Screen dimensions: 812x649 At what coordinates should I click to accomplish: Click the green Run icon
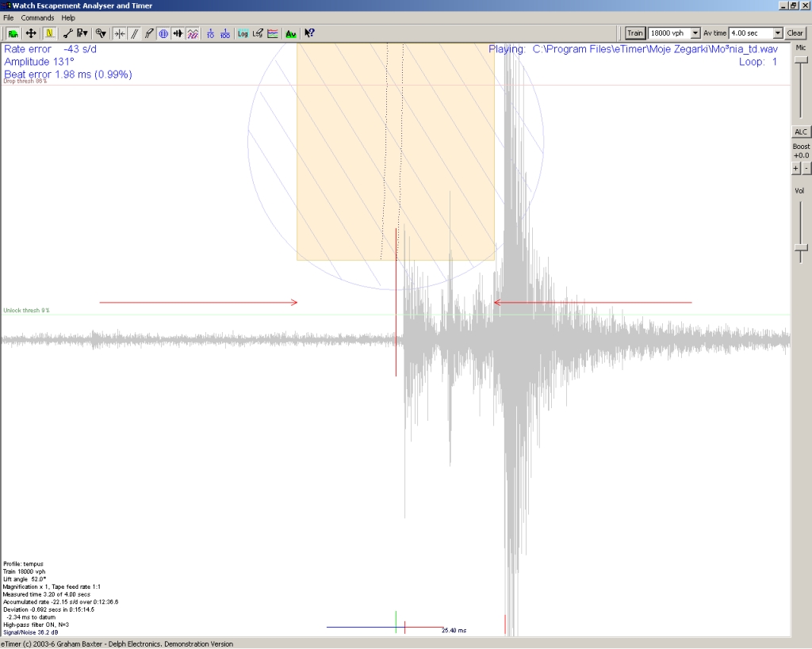click(x=13, y=33)
